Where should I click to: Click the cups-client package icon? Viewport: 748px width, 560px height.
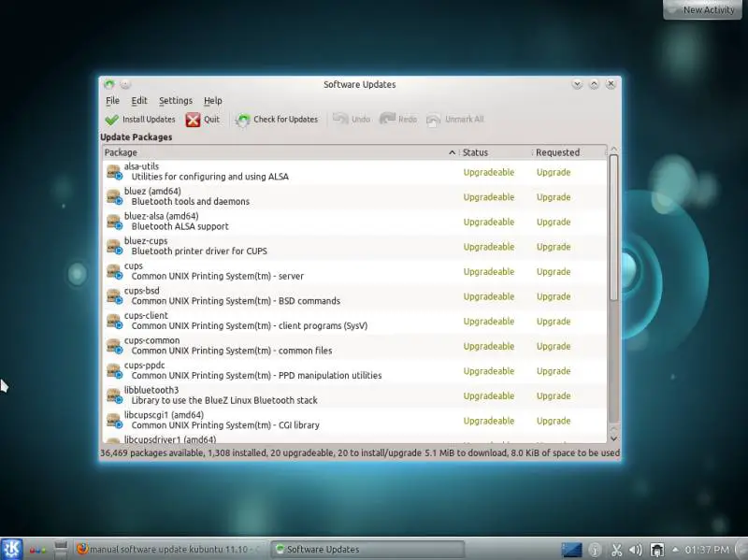(114, 321)
